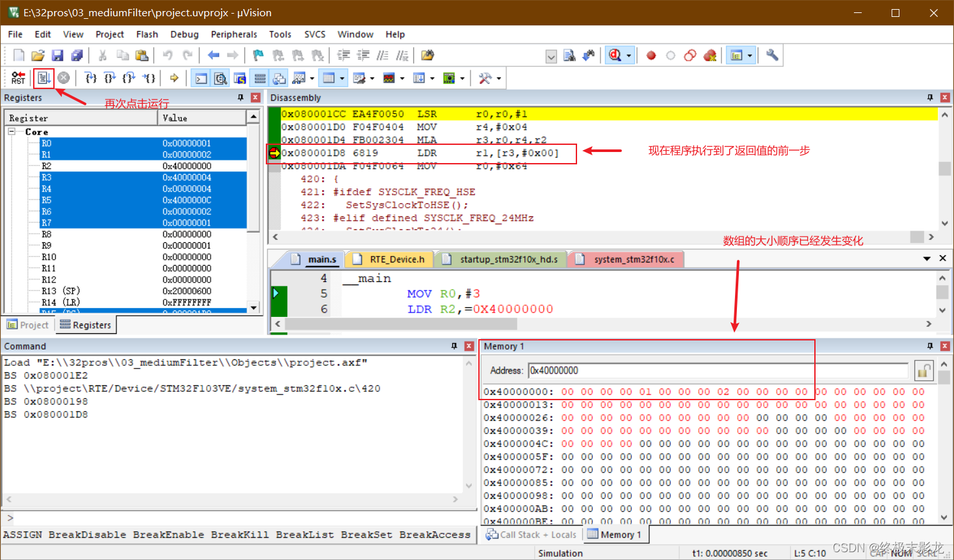Viewport: 954px width, 560px height.
Task: Click the Step Out debug icon
Action: (x=129, y=79)
